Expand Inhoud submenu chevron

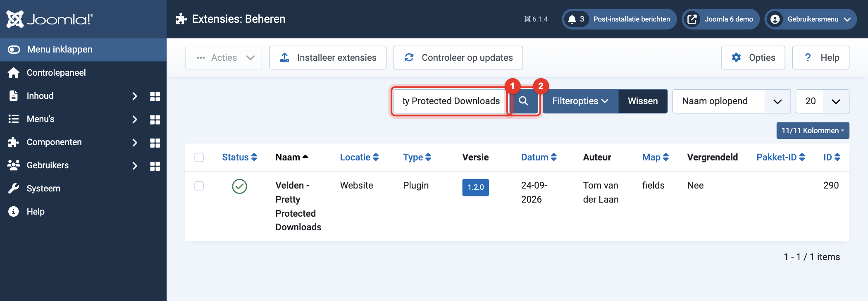coord(134,96)
